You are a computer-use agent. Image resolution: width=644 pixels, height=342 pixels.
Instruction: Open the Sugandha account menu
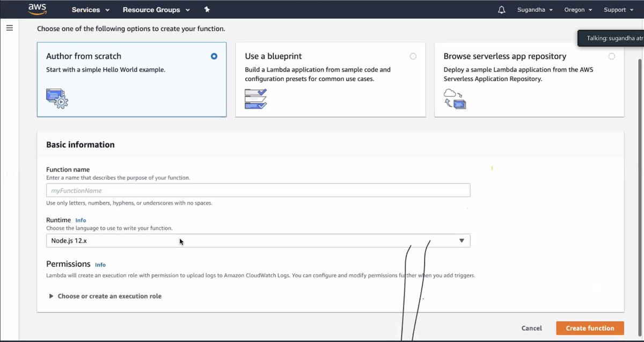(x=535, y=10)
